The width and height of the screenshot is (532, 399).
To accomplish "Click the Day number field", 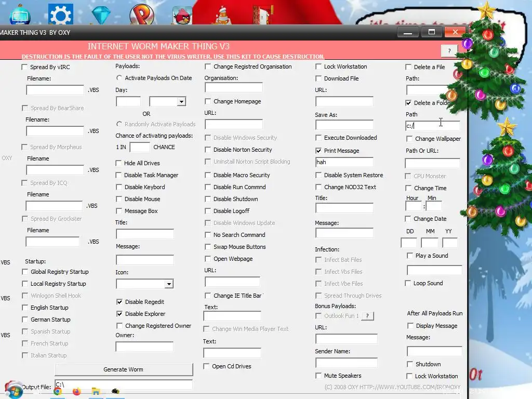I will point(128,101).
